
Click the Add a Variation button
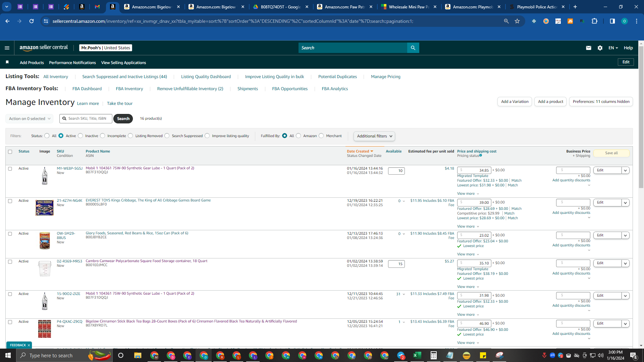pyautogui.click(x=515, y=102)
